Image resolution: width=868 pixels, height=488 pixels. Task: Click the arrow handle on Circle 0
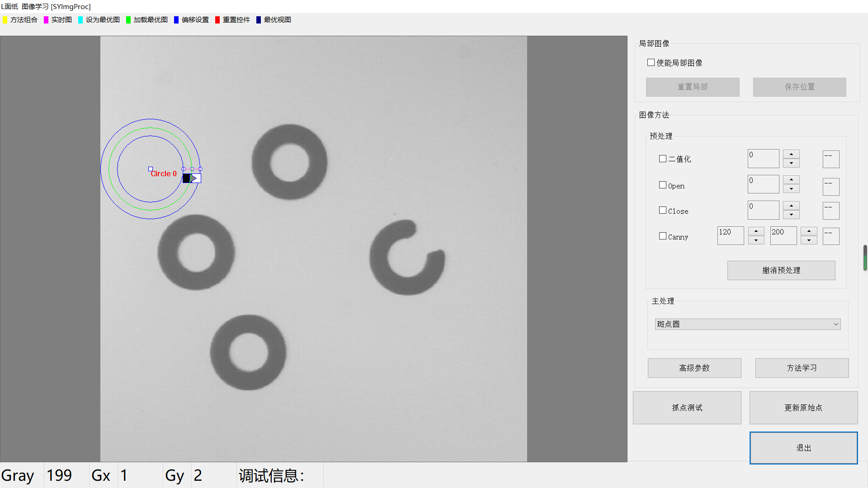coord(193,178)
